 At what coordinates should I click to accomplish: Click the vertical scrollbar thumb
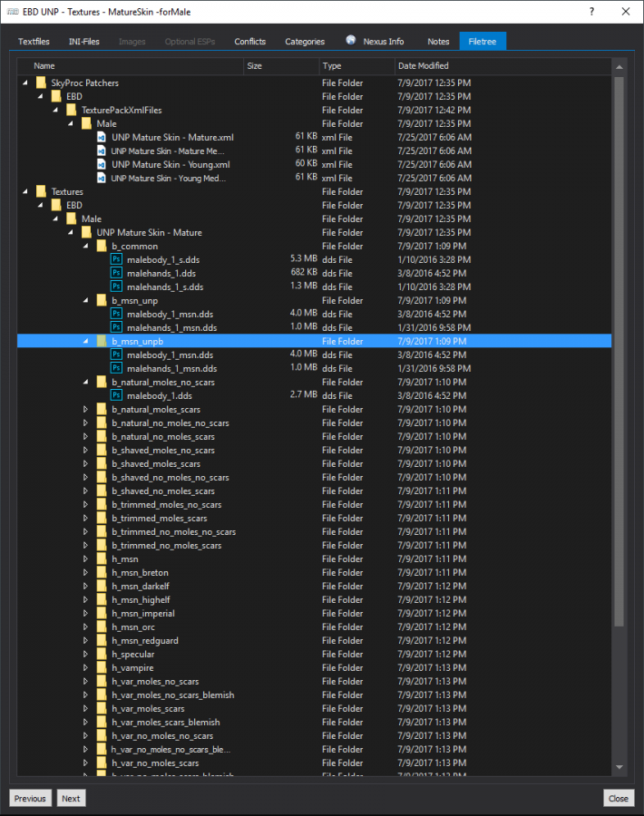click(x=619, y=352)
